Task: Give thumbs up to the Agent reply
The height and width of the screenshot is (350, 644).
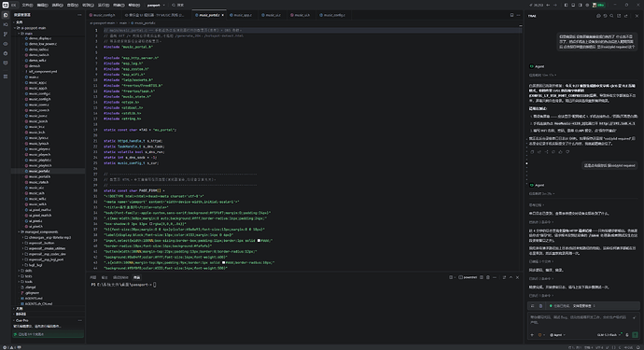Action: tap(561, 151)
